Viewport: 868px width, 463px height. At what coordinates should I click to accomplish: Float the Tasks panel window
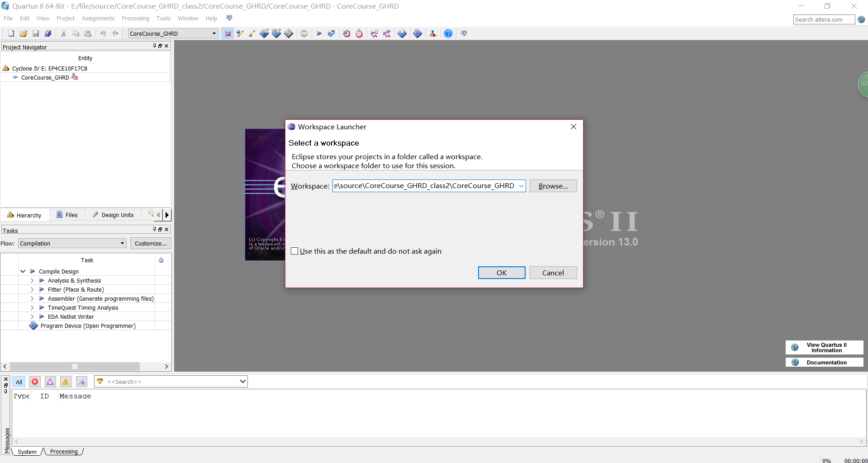tap(160, 229)
